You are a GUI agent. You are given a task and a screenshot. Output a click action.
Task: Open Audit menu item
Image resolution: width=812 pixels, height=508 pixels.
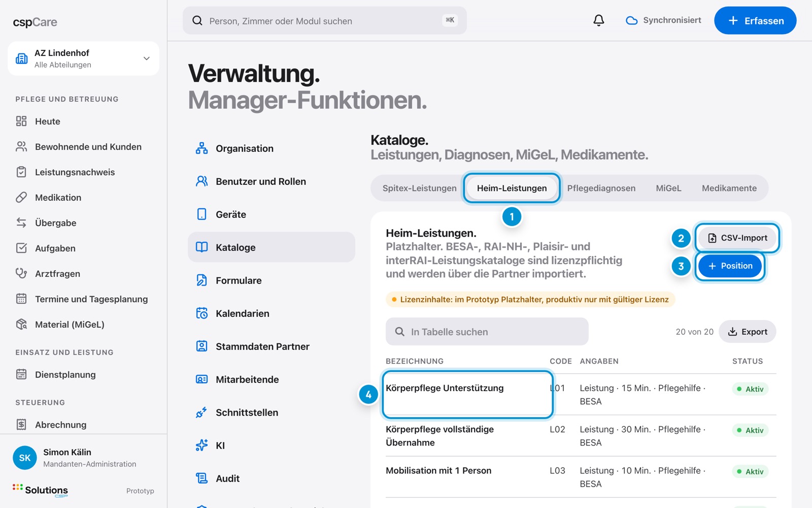point(272,479)
